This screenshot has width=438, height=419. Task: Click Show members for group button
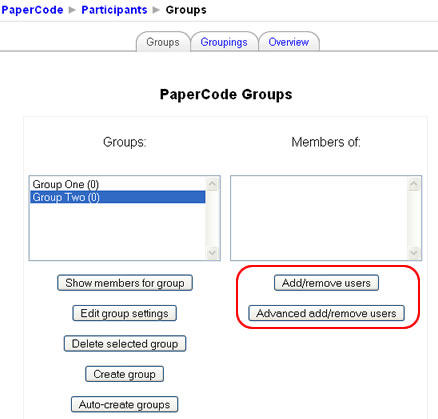(125, 283)
